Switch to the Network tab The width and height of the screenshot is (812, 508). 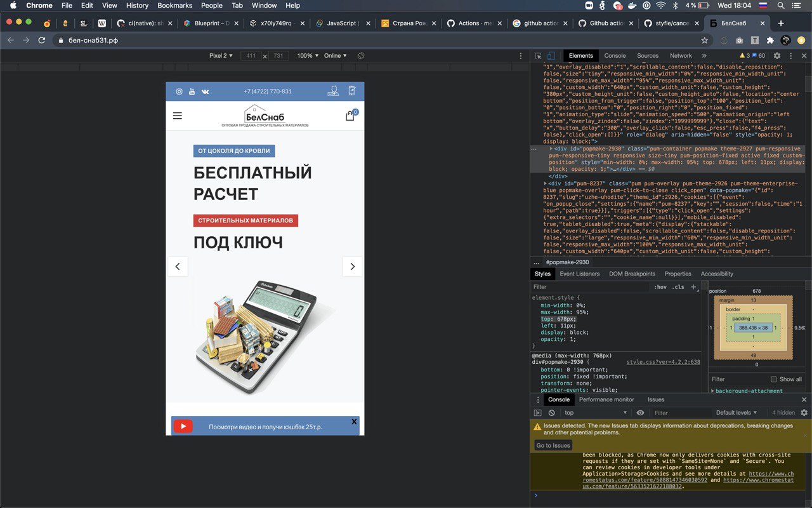coord(681,56)
